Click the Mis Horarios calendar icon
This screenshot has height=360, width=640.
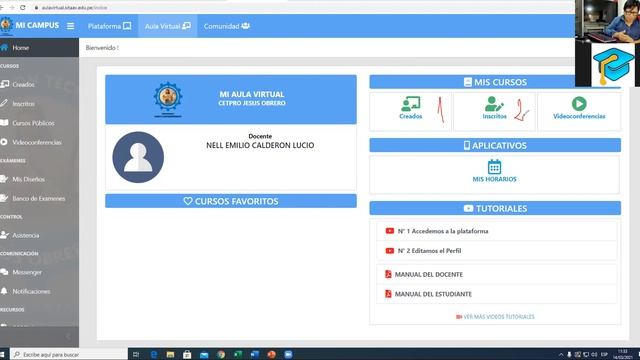(x=494, y=167)
